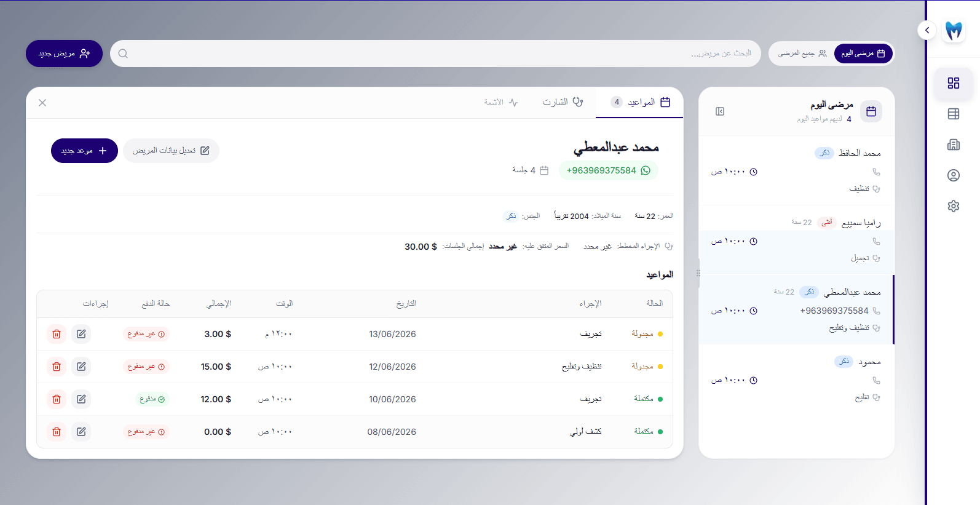Open the clinic building icon in sidebar

pos(953,145)
